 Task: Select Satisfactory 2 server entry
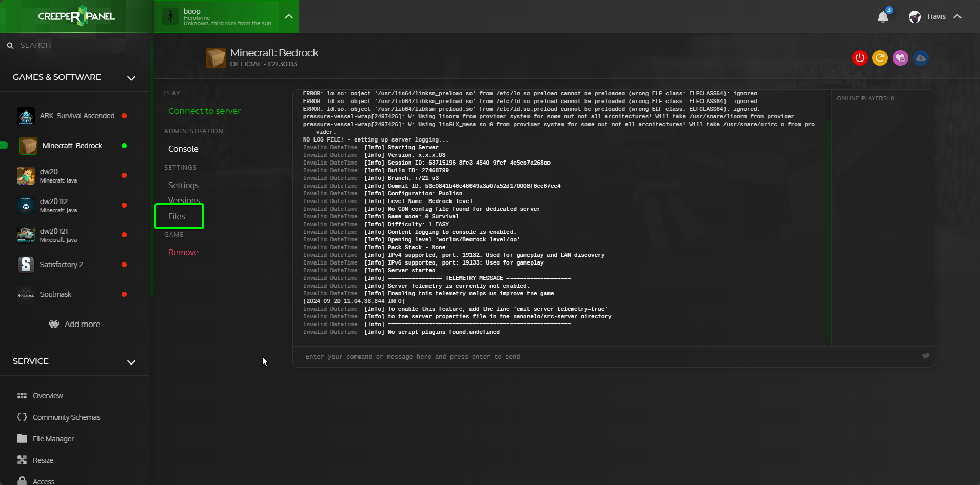pos(61,265)
